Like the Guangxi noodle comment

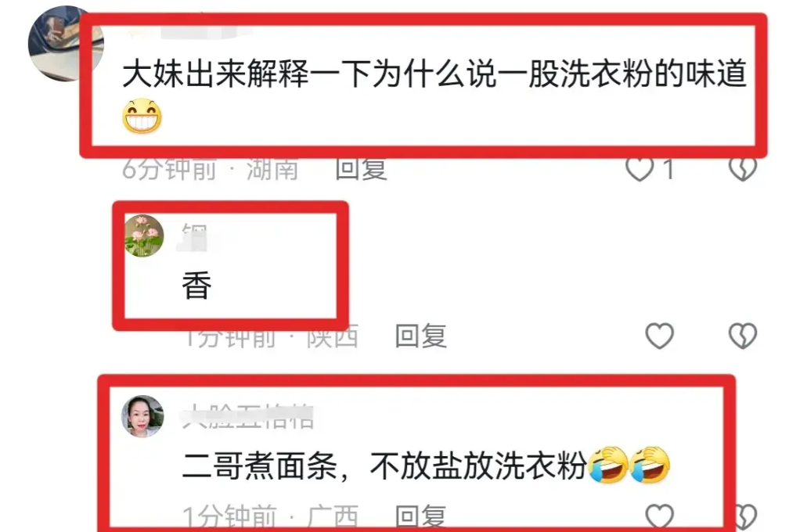660,517
